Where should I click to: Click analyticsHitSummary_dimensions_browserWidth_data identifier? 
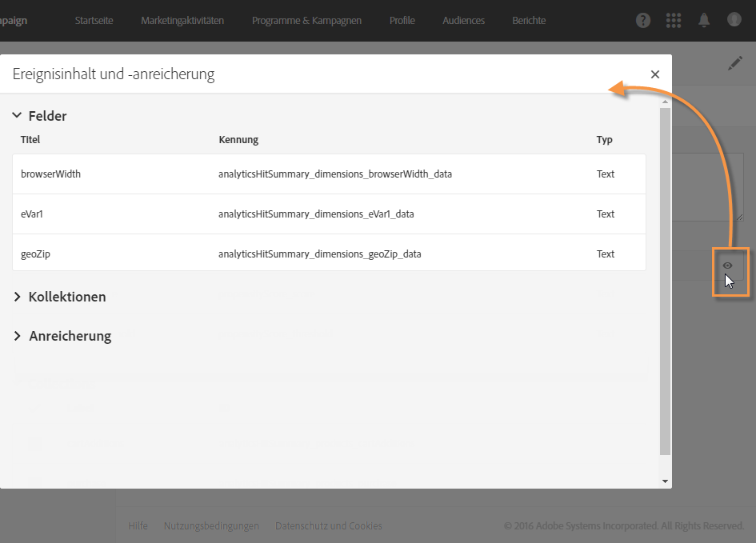pos(335,174)
